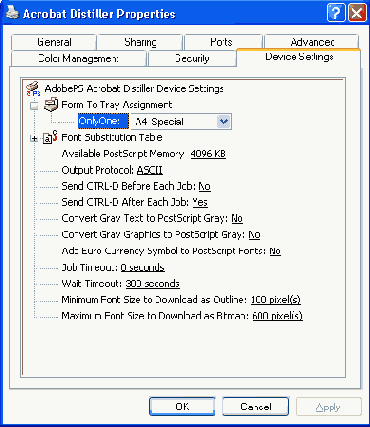Switch to the Sharing tab
The height and width of the screenshot is (427, 370).
pos(140,42)
